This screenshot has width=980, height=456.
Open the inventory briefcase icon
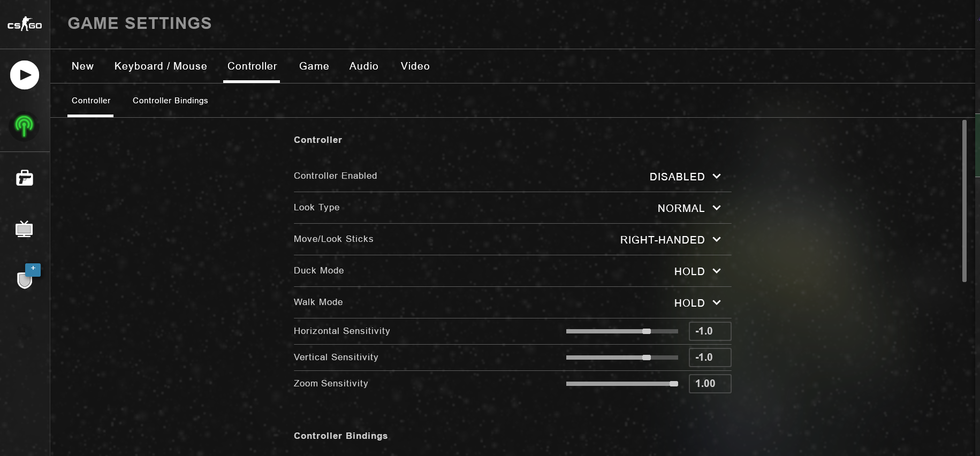25,178
